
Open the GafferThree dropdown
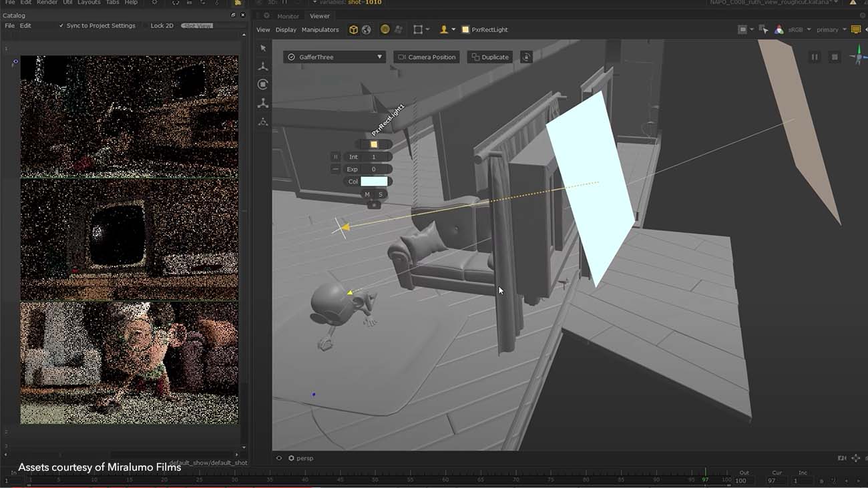click(335, 57)
